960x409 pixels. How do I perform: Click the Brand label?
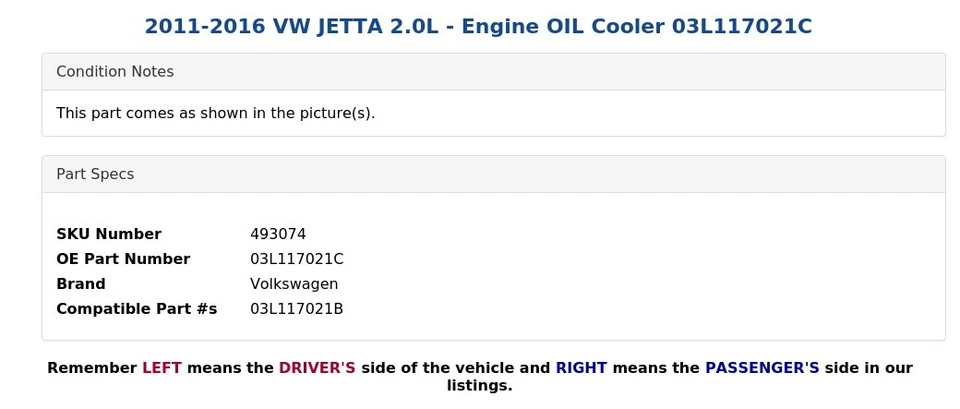[x=81, y=284]
